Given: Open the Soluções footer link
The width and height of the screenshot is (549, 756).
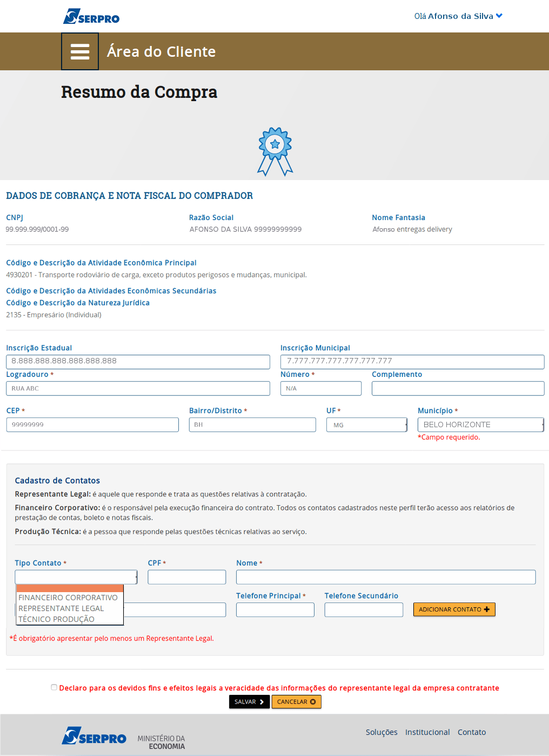Looking at the screenshot, I should tap(381, 732).
